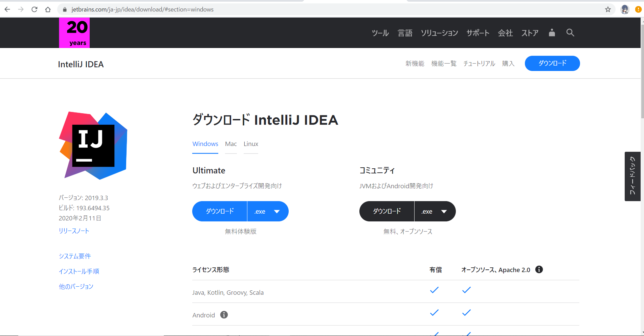Download the Community edition
Viewport: 644px width, 336px height.
pyautogui.click(x=387, y=211)
